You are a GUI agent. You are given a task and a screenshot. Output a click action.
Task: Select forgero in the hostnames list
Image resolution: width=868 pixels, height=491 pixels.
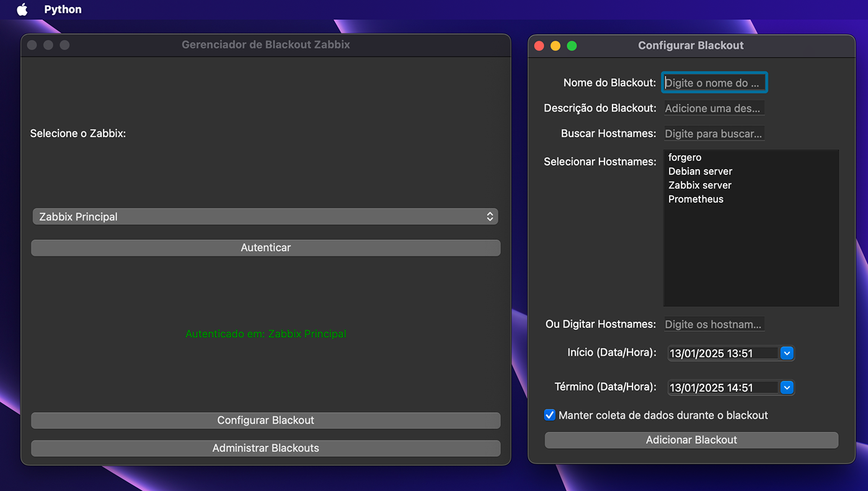[751, 157]
